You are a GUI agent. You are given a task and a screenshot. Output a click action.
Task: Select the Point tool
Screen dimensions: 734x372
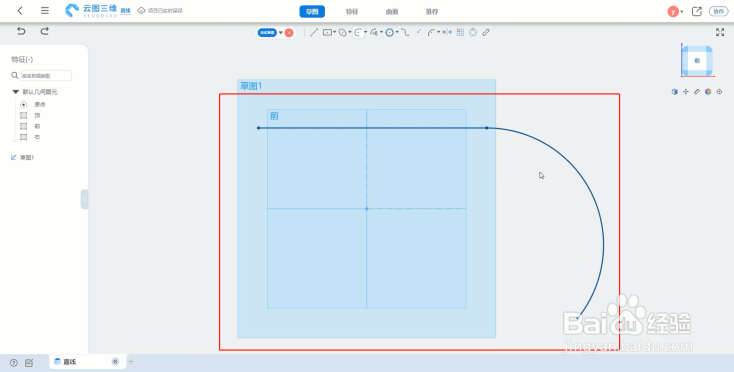coord(418,32)
